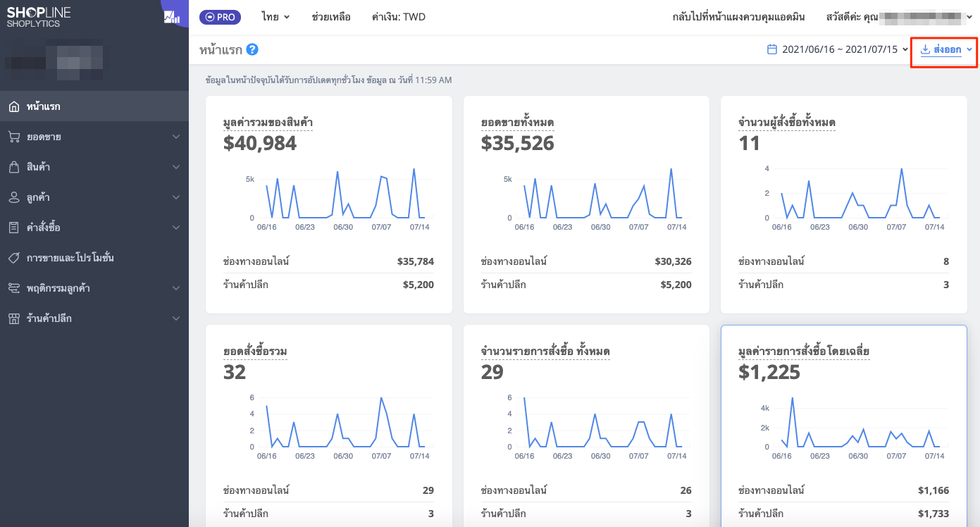Click the calendar icon beside date range

pyautogui.click(x=772, y=49)
